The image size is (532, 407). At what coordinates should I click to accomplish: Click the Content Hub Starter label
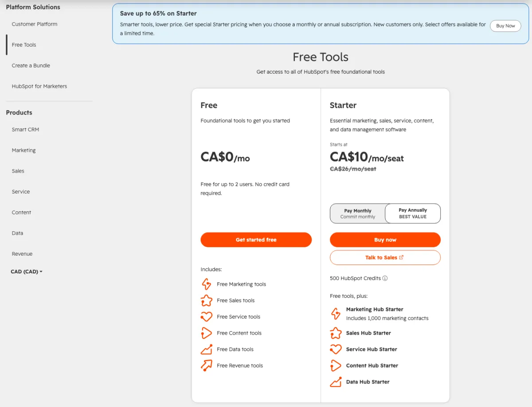click(x=372, y=366)
